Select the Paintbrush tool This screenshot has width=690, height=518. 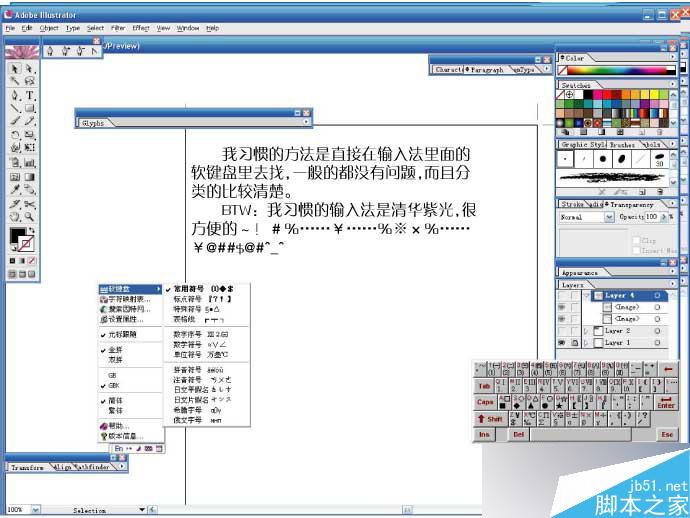point(15,121)
